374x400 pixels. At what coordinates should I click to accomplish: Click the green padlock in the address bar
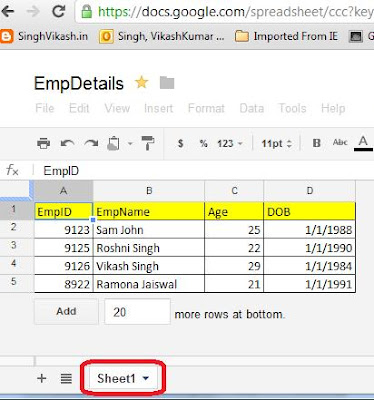tap(86, 12)
